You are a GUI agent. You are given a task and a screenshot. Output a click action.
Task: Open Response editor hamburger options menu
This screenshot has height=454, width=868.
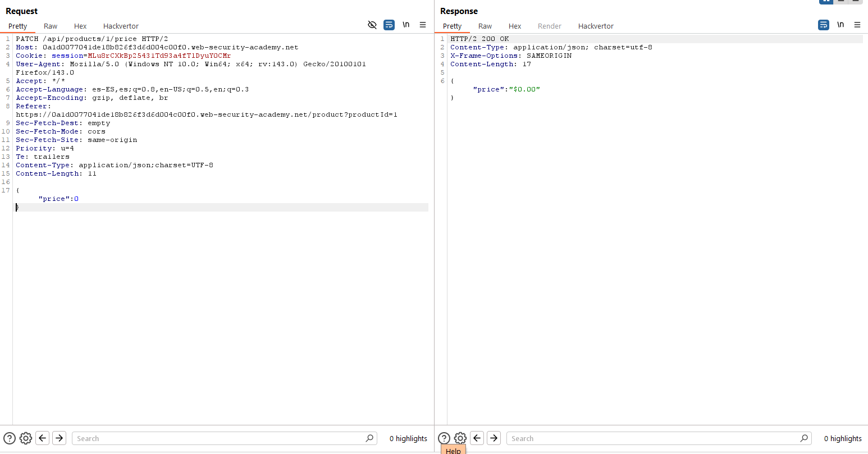(857, 25)
